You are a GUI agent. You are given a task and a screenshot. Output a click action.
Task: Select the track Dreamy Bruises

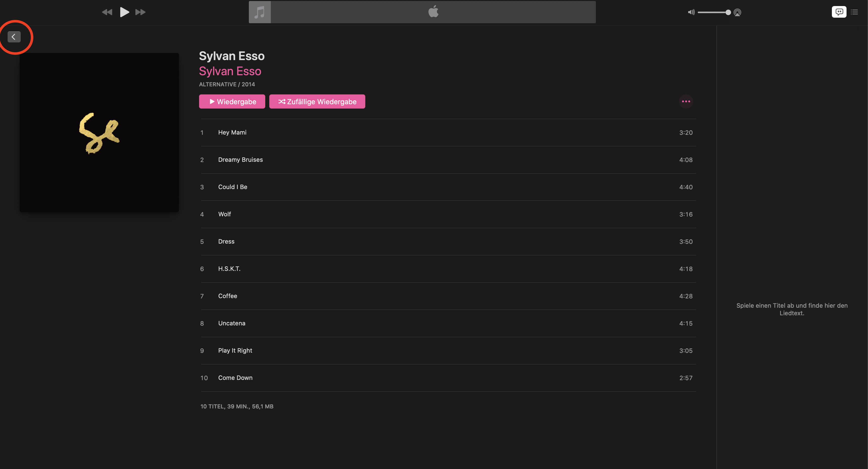tap(240, 160)
